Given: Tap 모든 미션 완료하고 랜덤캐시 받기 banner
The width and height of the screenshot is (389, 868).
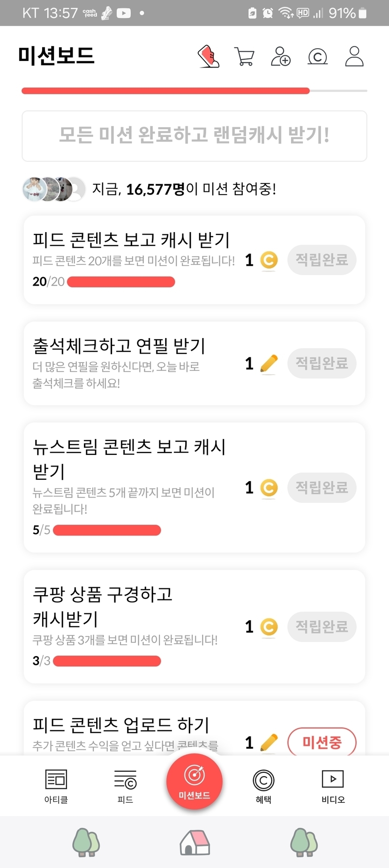Looking at the screenshot, I should (194, 136).
